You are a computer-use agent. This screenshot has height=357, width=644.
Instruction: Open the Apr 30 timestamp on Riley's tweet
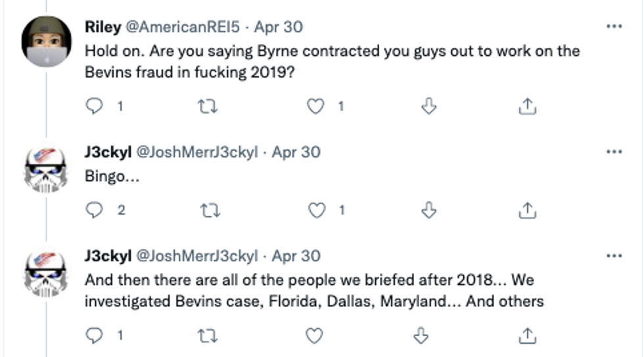(x=278, y=27)
